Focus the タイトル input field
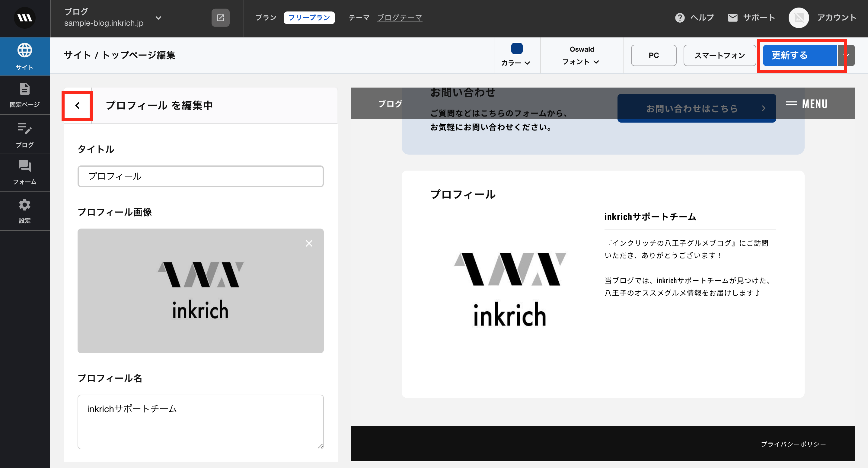This screenshot has width=868, height=468. pyautogui.click(x=200, y=176)
